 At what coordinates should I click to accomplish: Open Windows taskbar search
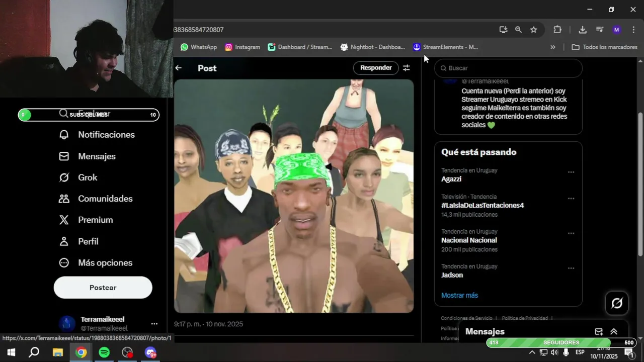[x=34, y=352]
